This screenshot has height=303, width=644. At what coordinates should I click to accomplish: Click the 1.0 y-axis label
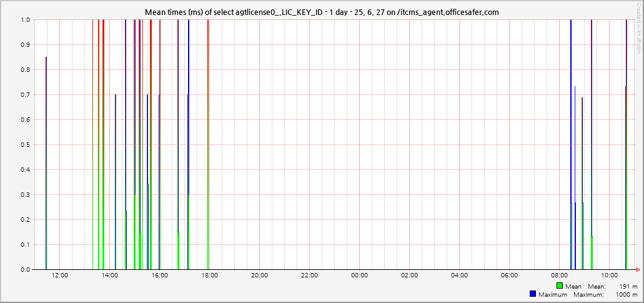point(26,20)
